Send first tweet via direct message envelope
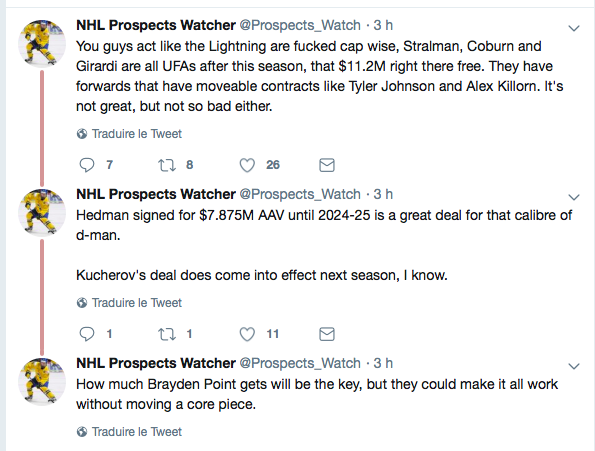The width and height of the screenshot is (595, 451). click(x=327, y=165)
